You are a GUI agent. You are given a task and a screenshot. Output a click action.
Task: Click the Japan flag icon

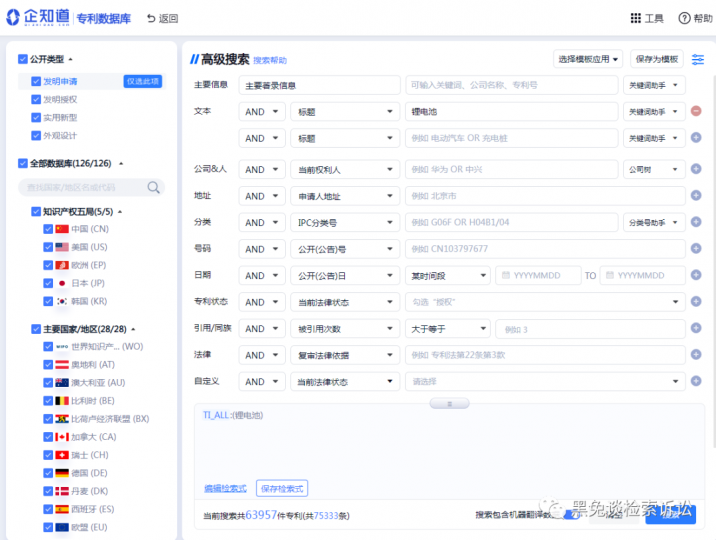(x=62, y=283)
